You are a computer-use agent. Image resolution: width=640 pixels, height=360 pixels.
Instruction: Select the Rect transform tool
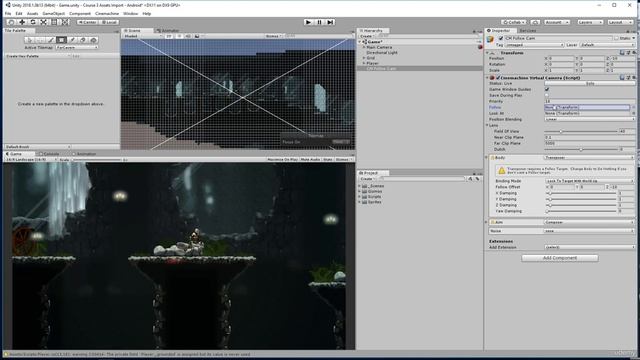click(54, 22)
